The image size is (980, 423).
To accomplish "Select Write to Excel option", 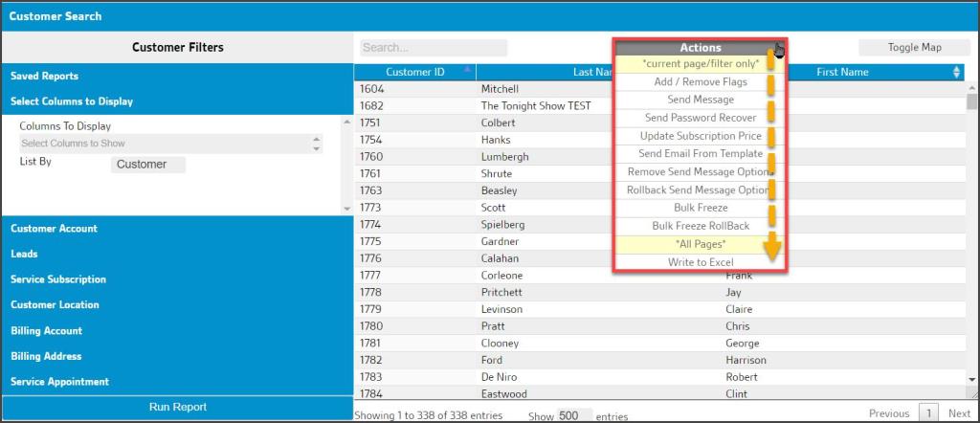I will tap(700, 262).
